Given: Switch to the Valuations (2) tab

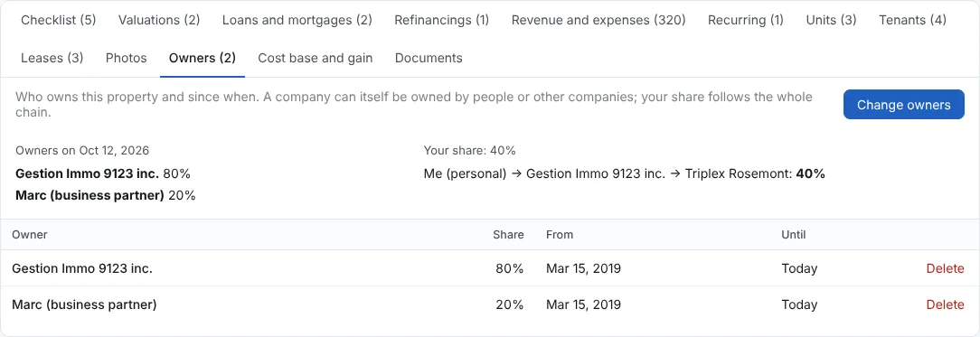Looking at the screenshot, I should [159, 20].
